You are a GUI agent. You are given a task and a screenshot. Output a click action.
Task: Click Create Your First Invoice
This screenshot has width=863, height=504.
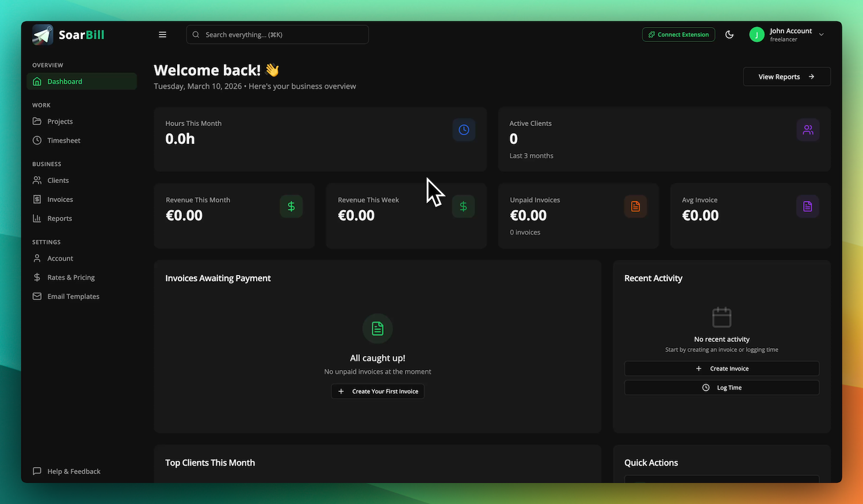tap(377, 391)
